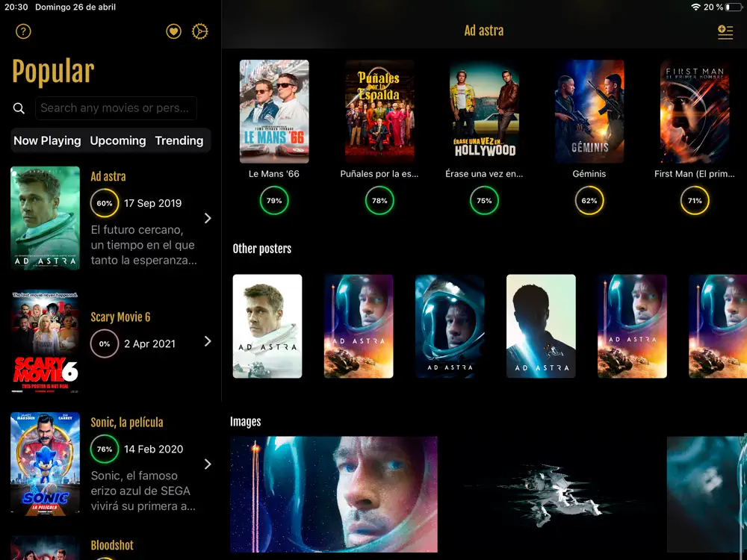Click 76% rating circle for Sonic
Image resolution: width=747 pixels, height=560 pixels.
[x=105, y=449]
